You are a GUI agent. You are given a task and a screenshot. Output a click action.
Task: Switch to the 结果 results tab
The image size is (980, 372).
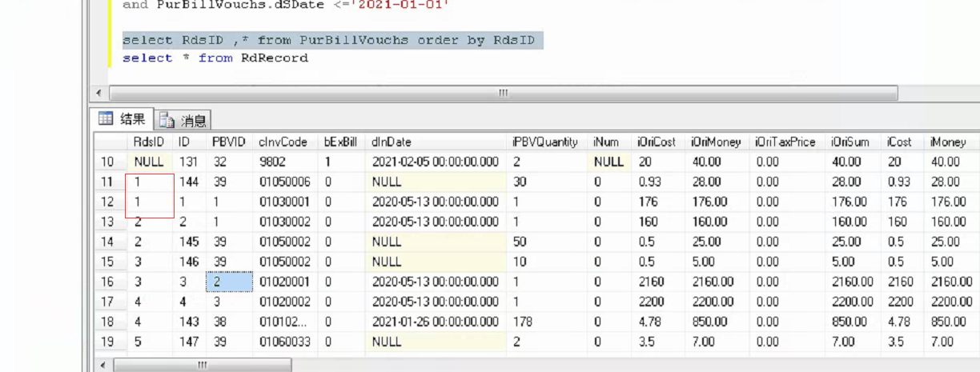click(x=122, y=119)
